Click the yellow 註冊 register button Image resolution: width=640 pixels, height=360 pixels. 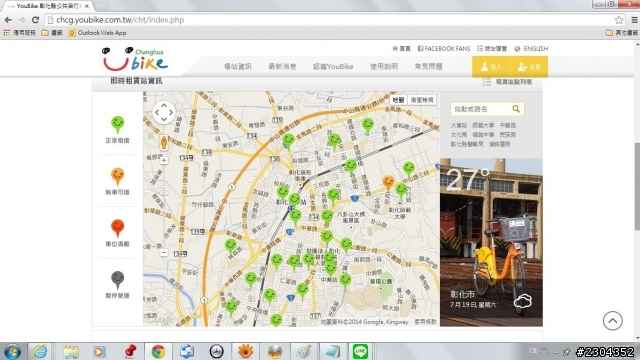(529, 67)
